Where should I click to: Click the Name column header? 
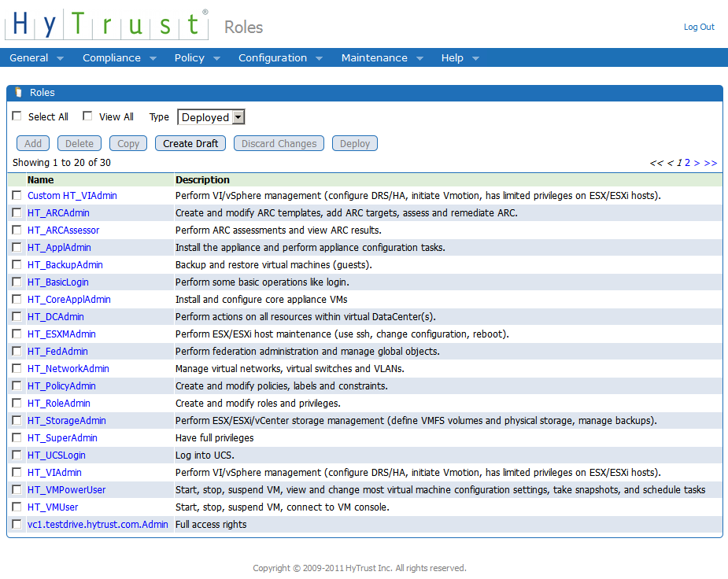40,179
